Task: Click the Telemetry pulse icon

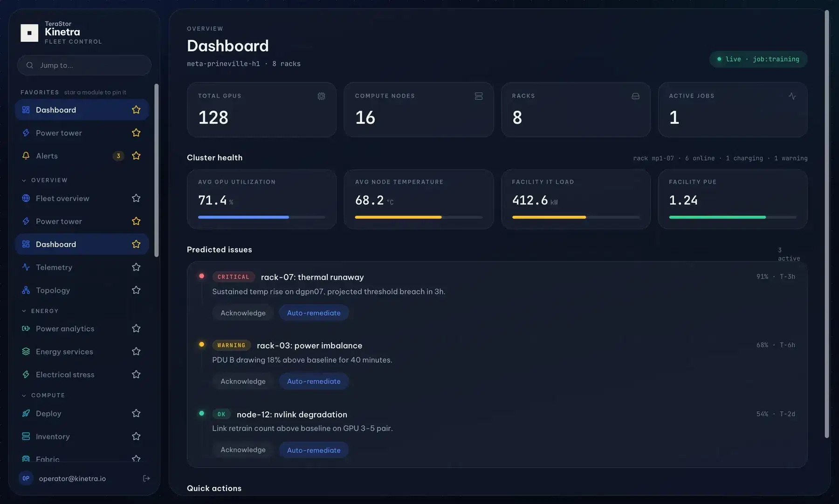Action: (x=26, y=267)
